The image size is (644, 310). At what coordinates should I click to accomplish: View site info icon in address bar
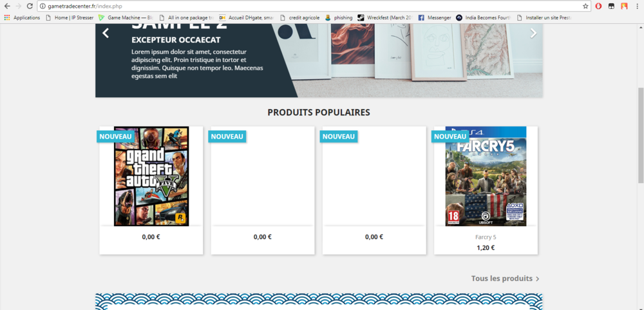43,6
